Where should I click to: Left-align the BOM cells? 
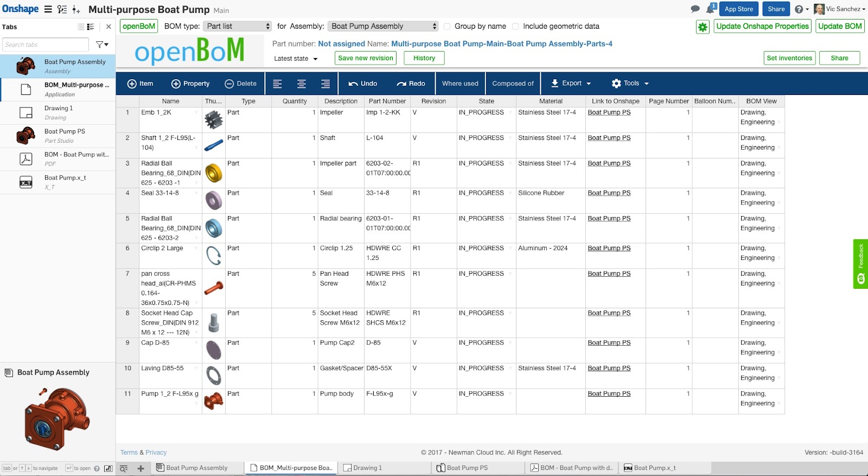click(x=277, y=84)
